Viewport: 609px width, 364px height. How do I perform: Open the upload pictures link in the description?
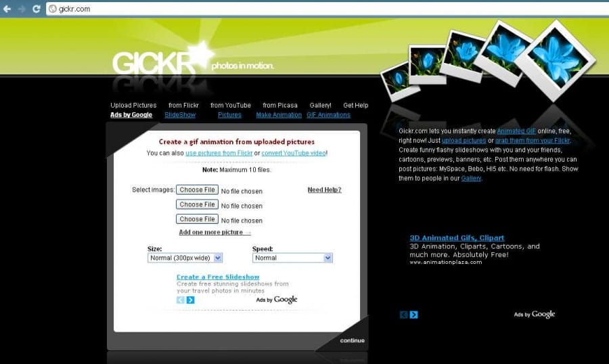(x=464, y=141)
